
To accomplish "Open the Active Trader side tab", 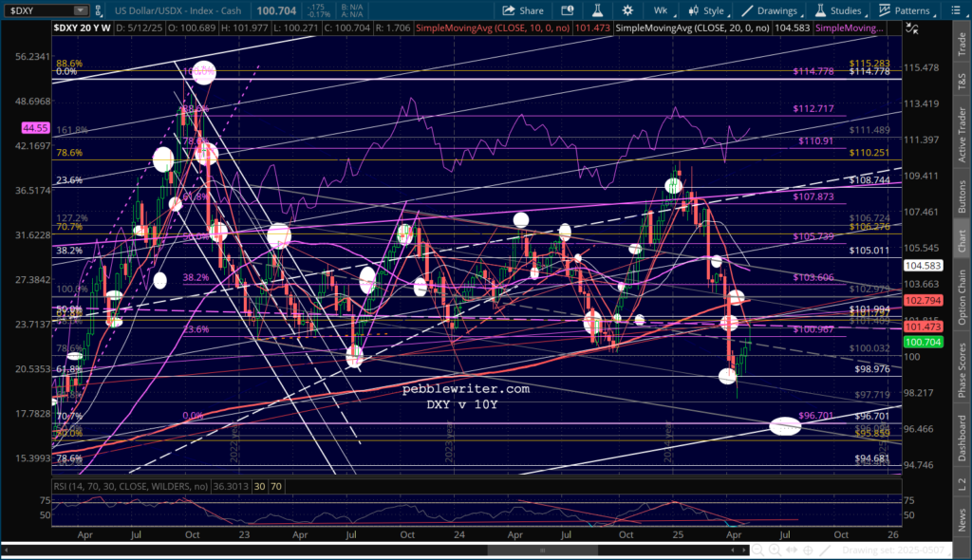I will click(961, 135).
